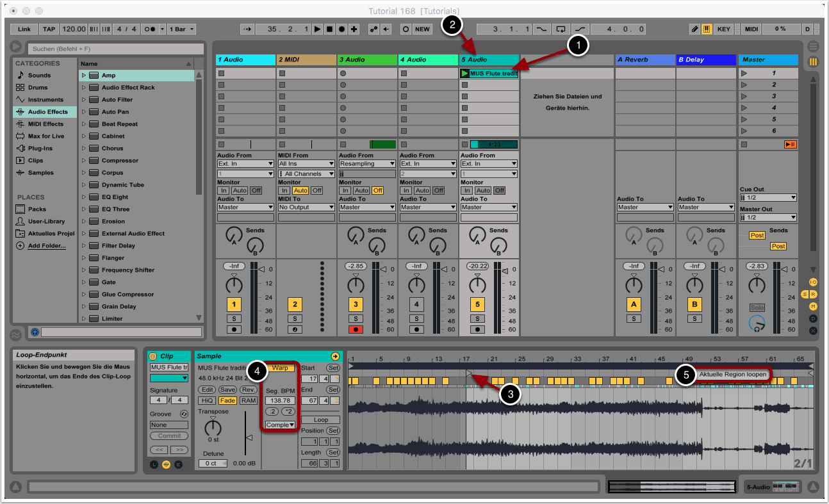This screenshot has height=504, width=829.
Task: Click the Play button in the transport bar
Action: point(318,29)
